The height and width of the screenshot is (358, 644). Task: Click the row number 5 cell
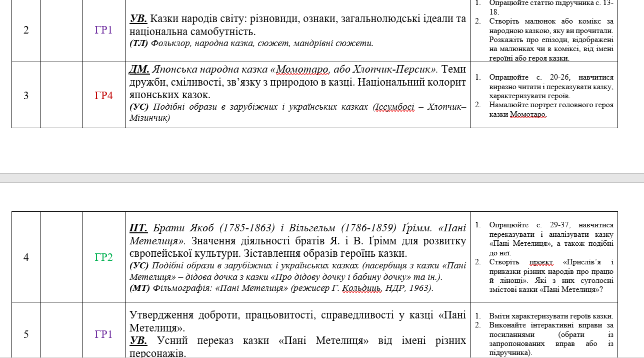click(x=26, y=334)
